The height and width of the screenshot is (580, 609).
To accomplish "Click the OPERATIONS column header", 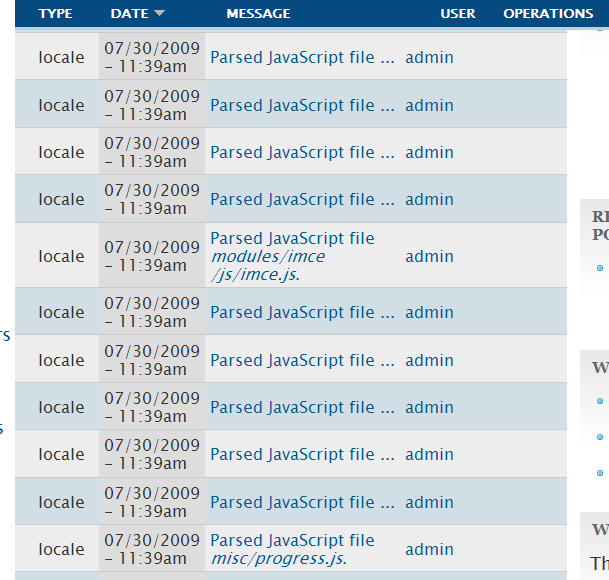I will pyautogui.click(x=548, y=14).
